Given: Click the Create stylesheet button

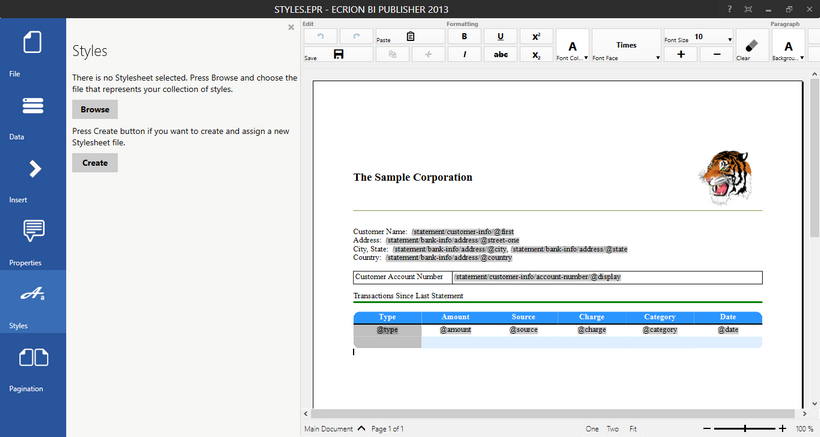Looking at the screenshot, I should coord(95,163).
